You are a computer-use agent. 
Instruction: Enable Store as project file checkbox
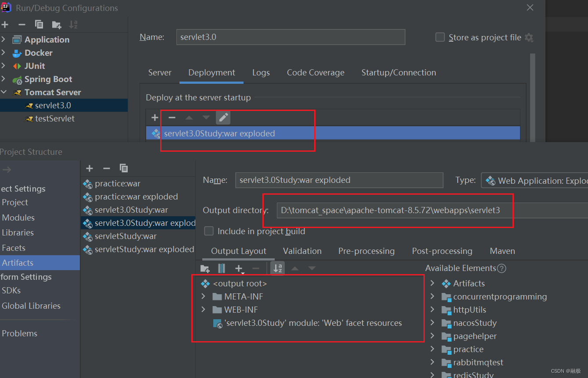[440, 37]
